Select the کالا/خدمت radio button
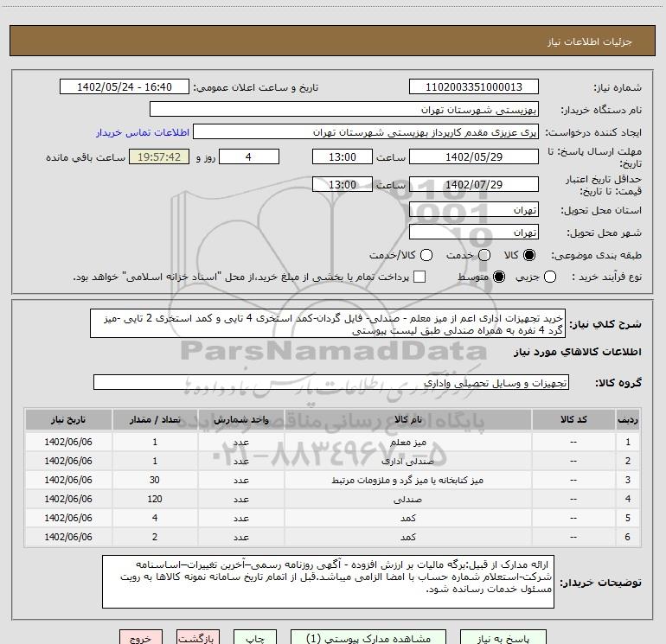Screen dimensions: 666x644 click(426, 255)
